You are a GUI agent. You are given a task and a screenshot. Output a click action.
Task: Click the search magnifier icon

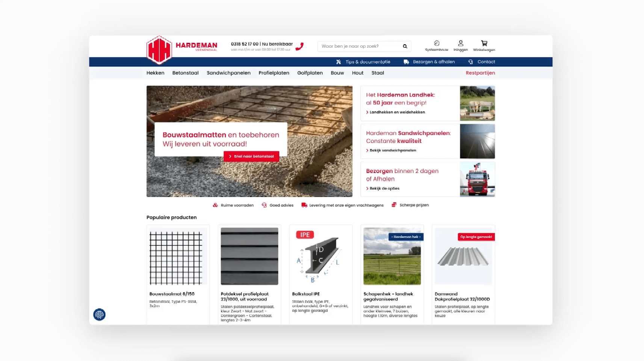(x=405, y=46)
